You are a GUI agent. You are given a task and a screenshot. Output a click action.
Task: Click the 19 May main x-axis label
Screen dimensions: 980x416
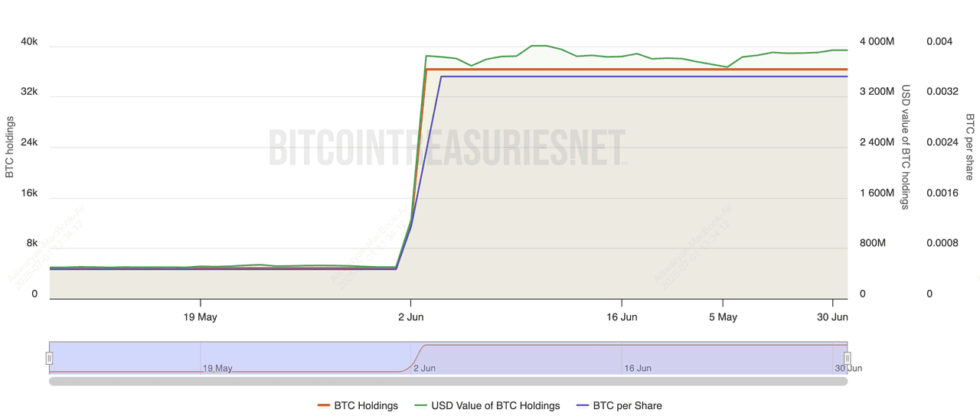[x=201, y=317]
